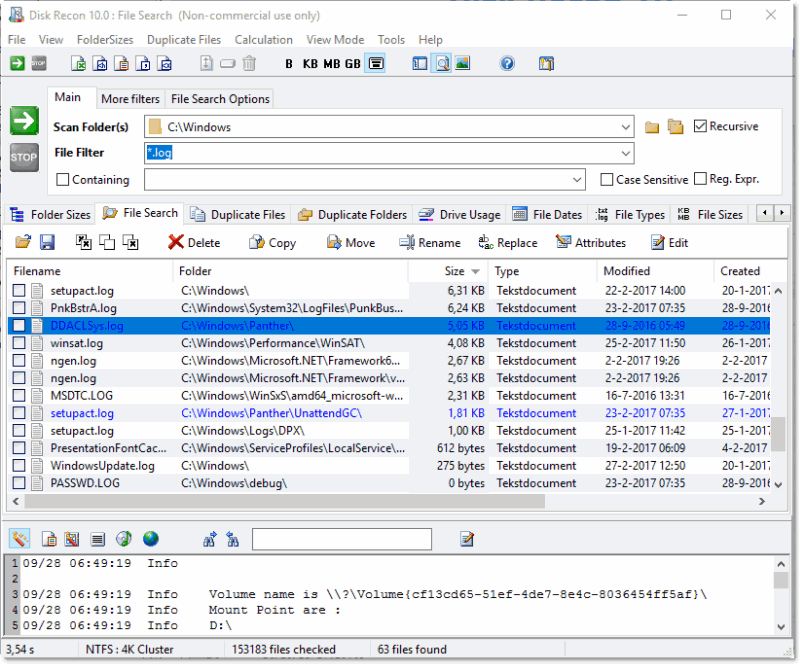The image size is (800, 664).
Task: Save results with floppy disk icon
Action: click(47, 242)
